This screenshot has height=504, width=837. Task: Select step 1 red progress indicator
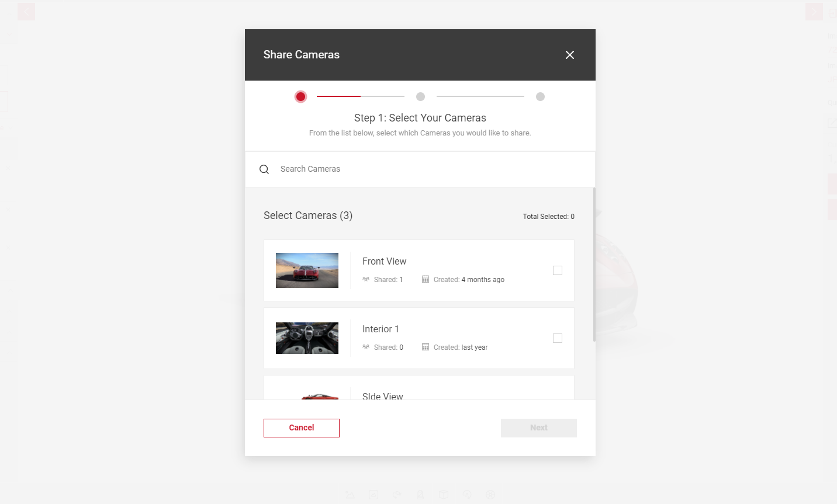coord(300,96)
